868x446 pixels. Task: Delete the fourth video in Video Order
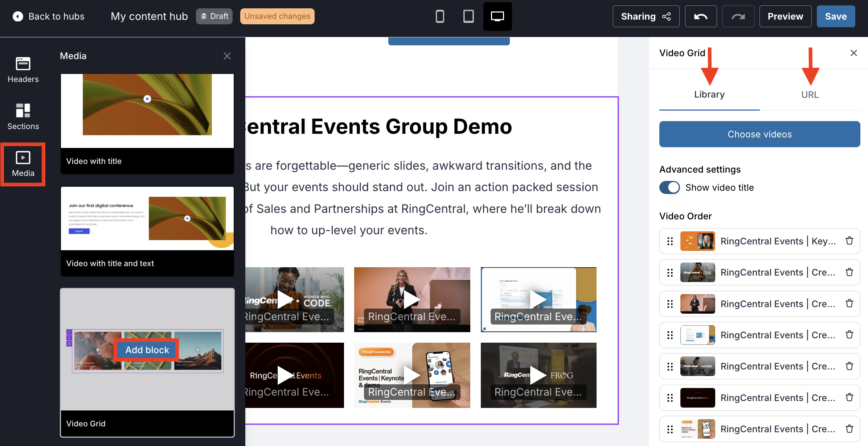click(x=849, y=335)
